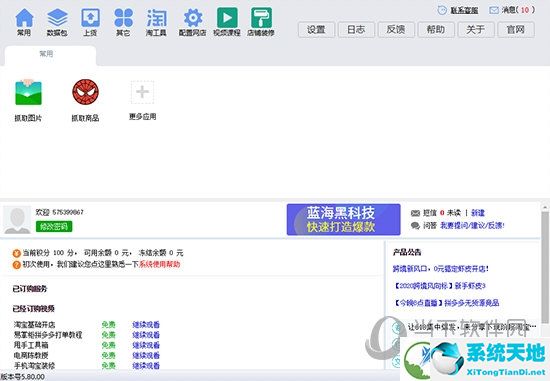Click the 新建 link next to 短信
This screenshot has height=381, width=550.
point(478,213)
